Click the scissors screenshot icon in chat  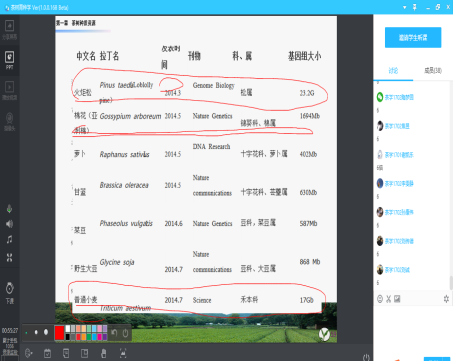tap(388, 299)
